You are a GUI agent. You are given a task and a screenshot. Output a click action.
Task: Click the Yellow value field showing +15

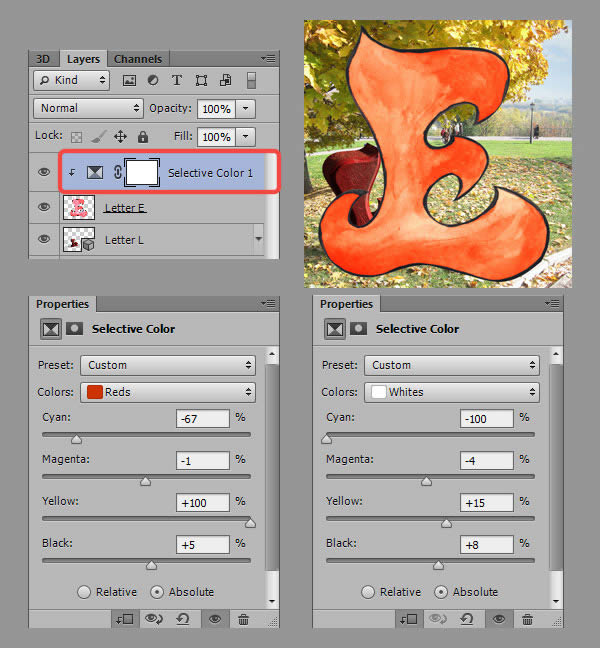pyautogui.click(x=487, y=502)
